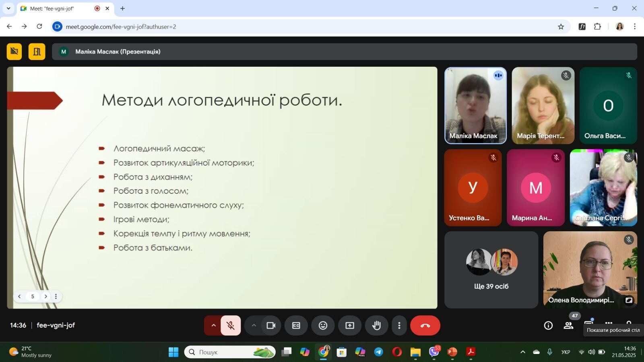Image resolution: width=644 pixels, height=362 pixels.
Task: Click the share screen present button
Action: tap(350, 325)
